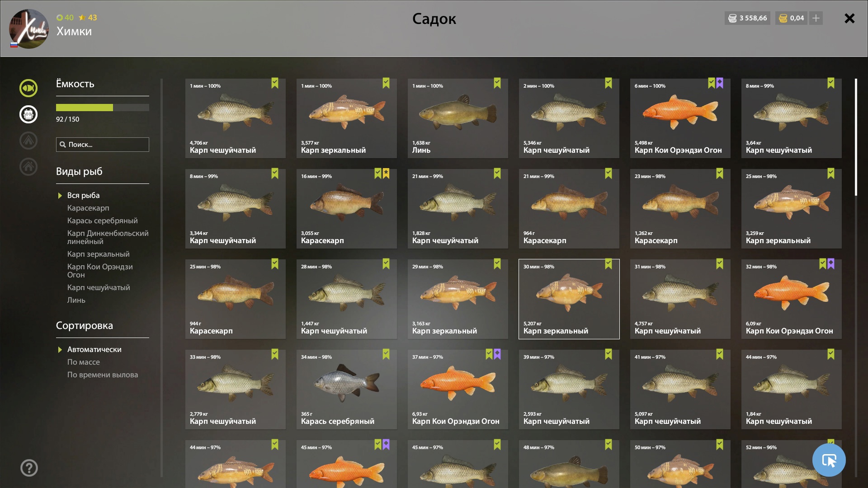Click the silver coins balance 3 558,66
Screen dimensions: 868x488
[747, 18]
